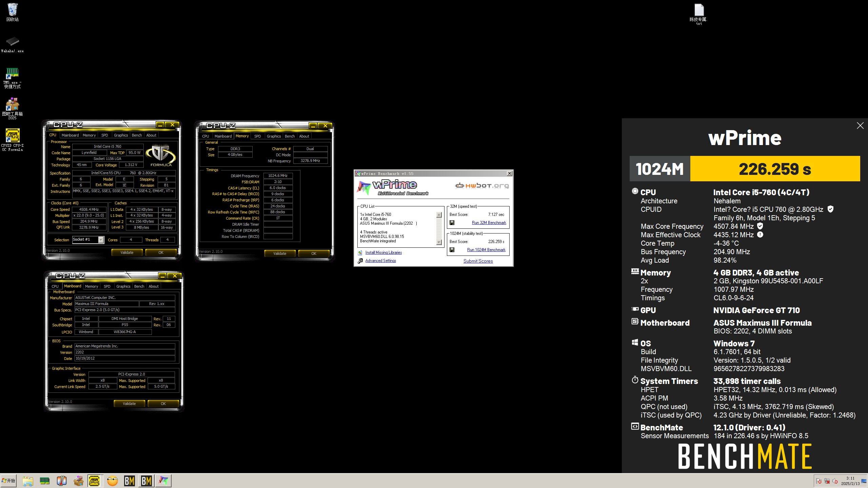Open the disconnected network tray icon

(x=827, y=481)
